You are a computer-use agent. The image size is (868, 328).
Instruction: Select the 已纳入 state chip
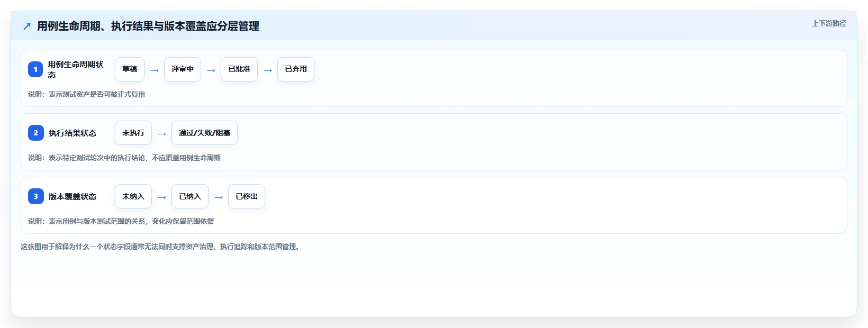pos(190,196)
